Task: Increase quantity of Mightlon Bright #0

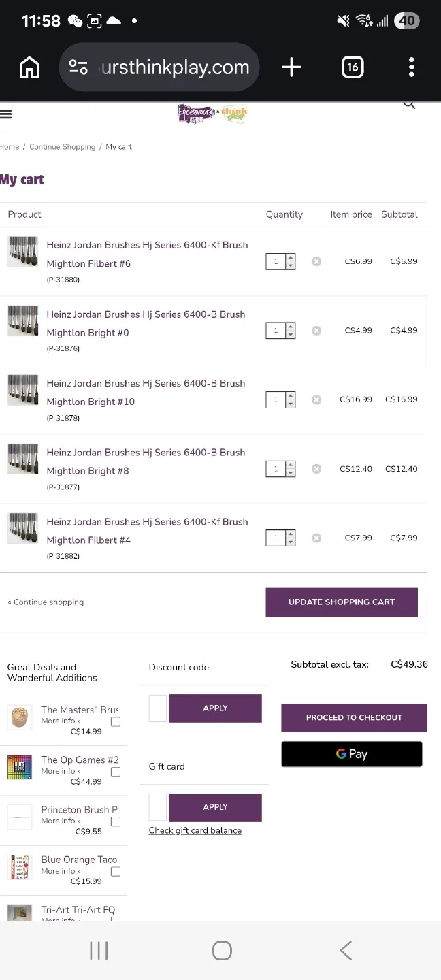Action: 291,327
